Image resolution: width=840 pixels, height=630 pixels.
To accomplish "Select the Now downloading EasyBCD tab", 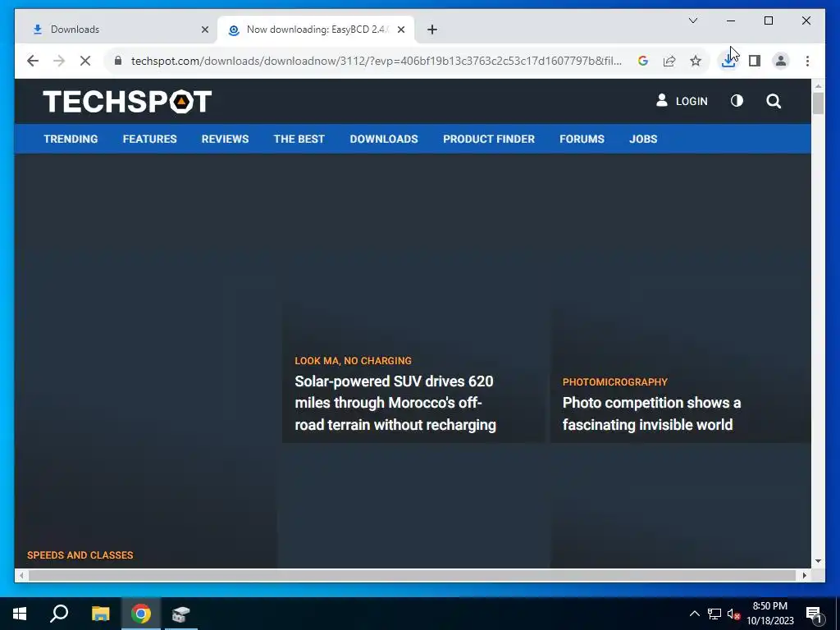I will click(316, 30).
